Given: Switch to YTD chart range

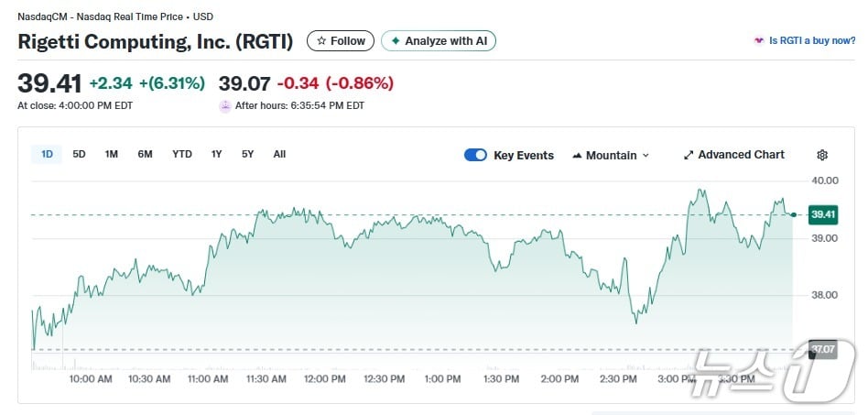Looking at the screenshot, I should [x=182, y=154].
